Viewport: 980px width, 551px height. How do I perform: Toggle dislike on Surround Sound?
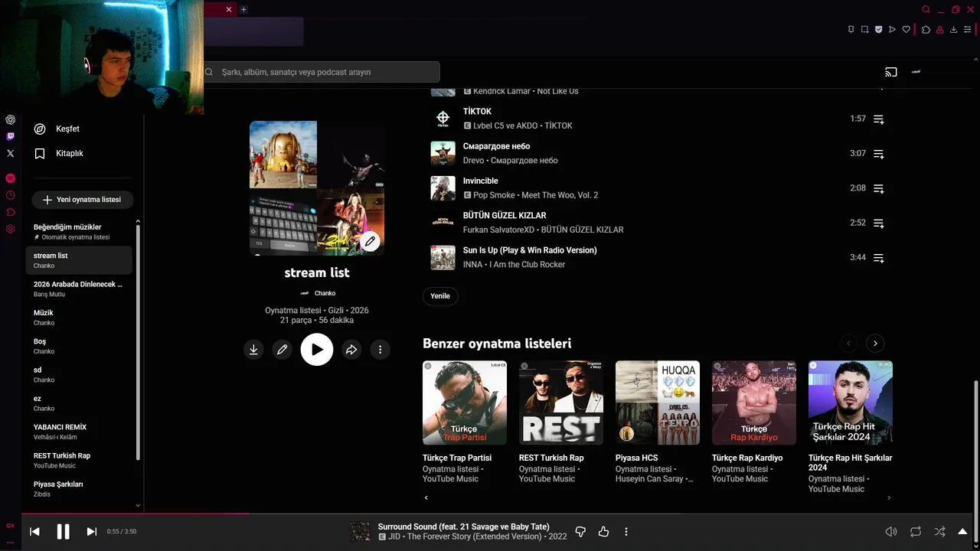coord(580,532)
